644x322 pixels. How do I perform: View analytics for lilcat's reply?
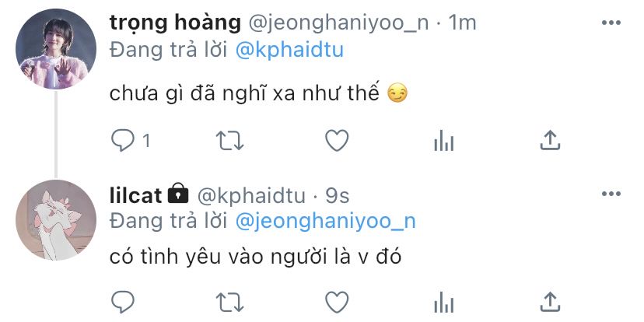tap(443, 303)
